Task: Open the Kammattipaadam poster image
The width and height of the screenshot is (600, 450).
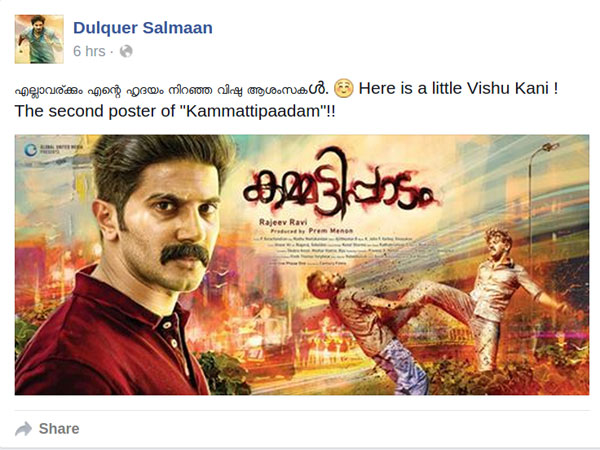Action: pyautogui.click(x=302, y=265)
